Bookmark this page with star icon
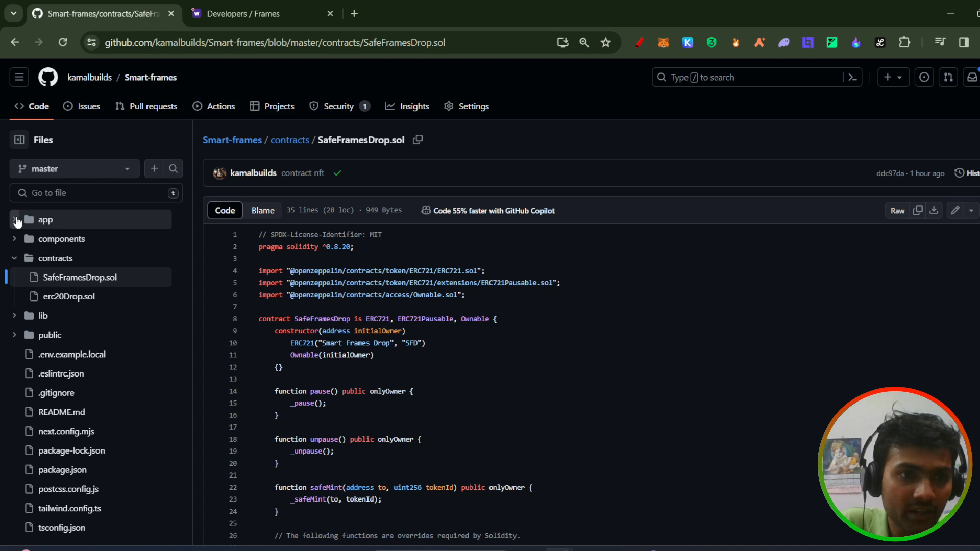This screenshot has height=551, width=980. (606, 43)
